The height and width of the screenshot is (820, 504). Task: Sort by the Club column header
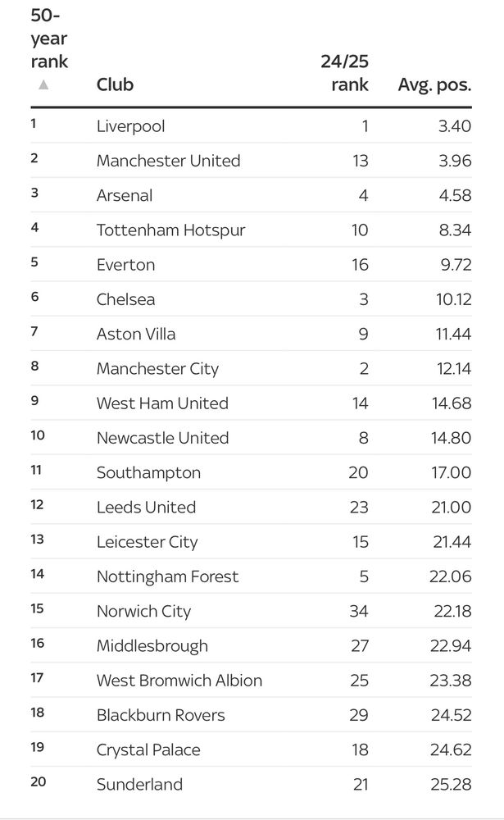pyautogui.click(x=115, y=84)
